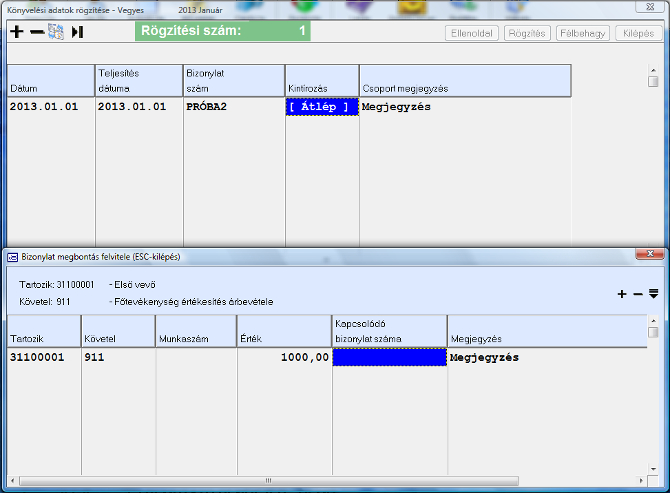Add a row with the lower panel plus icon
The image size is (670, 493).
point(622,294)
